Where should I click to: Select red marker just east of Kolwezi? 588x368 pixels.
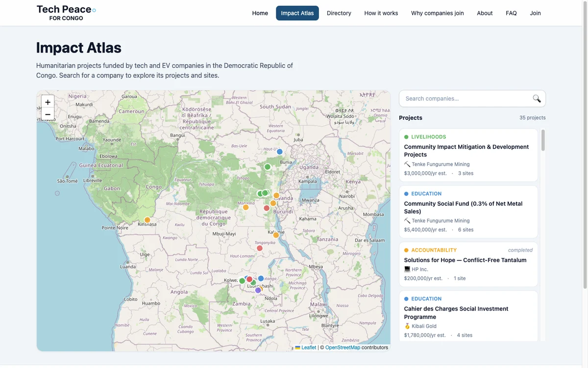(249, 279)
